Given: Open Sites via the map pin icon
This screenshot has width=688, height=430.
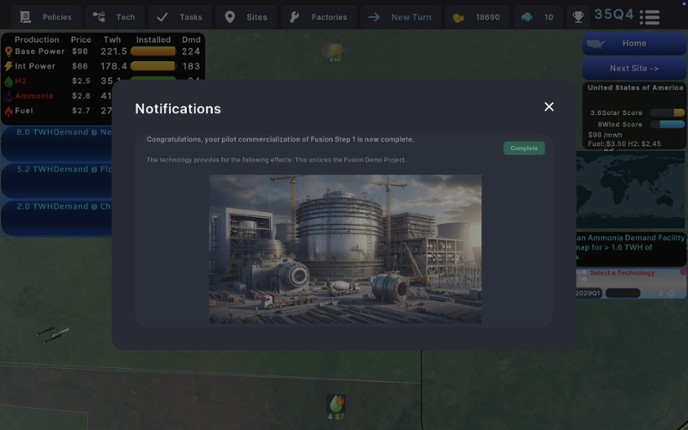Looking at the screenshot, I should 229,17.
